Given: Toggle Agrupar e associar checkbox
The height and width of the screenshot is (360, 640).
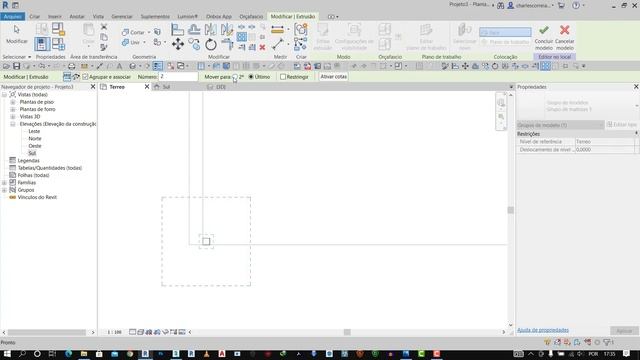Looking at the screenshot, I should pyautogui.click(x=85, y=77).
